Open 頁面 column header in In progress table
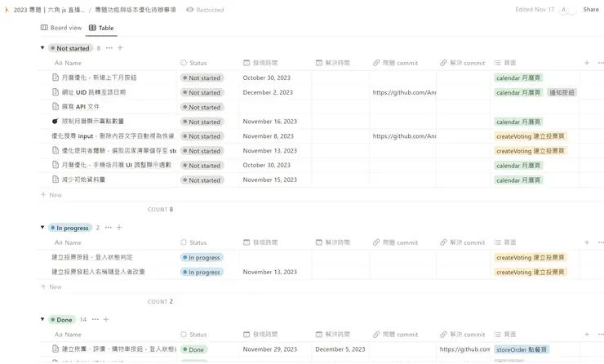The image size is (604, 364). click(505, 242)
